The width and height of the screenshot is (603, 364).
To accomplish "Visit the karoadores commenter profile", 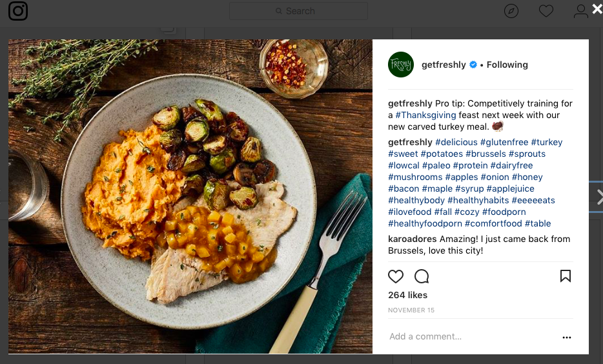I will 413,239.
